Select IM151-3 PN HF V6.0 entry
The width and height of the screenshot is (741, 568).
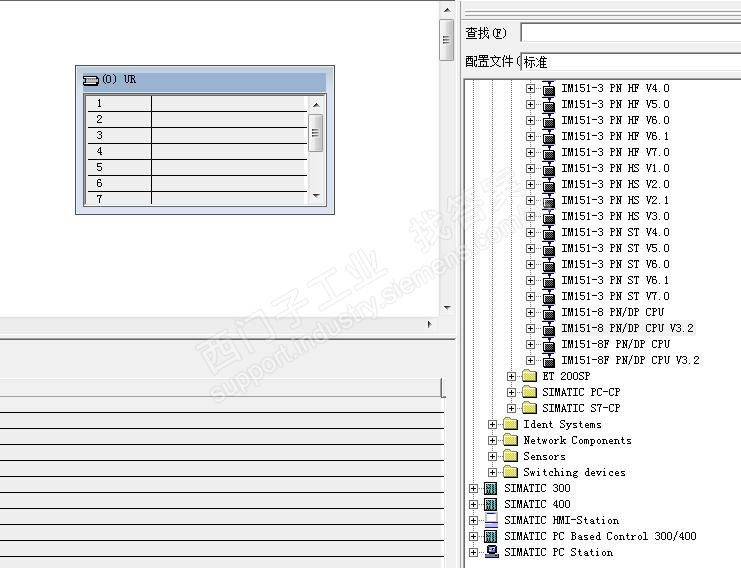point(615,120)
